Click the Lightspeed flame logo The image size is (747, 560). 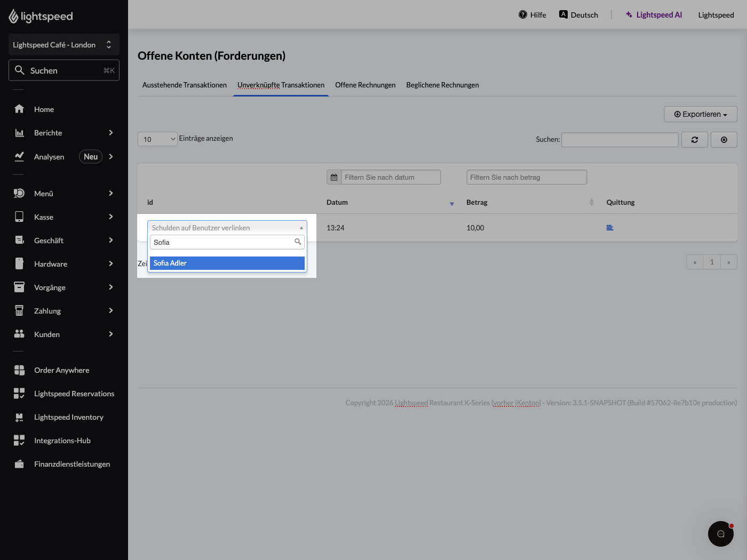pyautogui.click(x=13, y=17)
